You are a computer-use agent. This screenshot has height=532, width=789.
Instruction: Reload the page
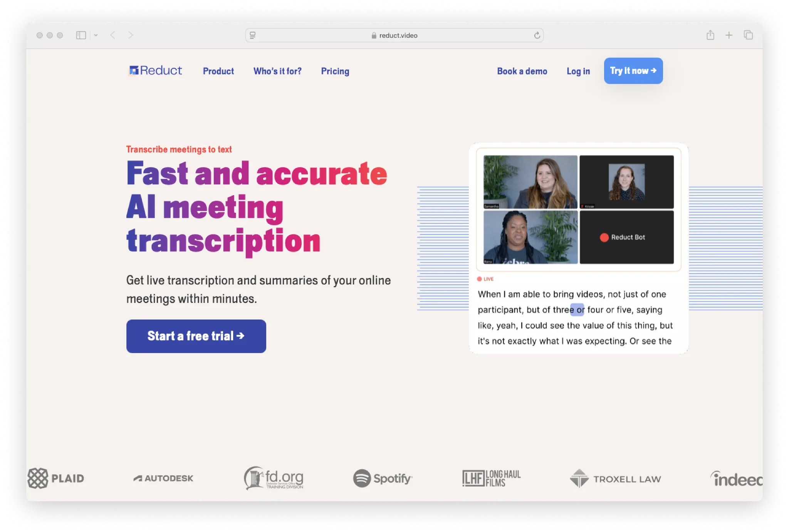(x=537, y=35)
